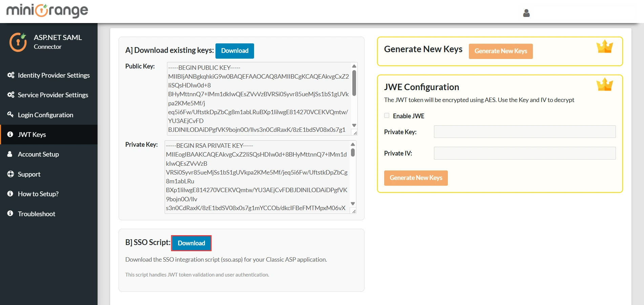Click the Public Key textarea resize handle
This screenshot has width=644, height=305.
coord(355,133)
